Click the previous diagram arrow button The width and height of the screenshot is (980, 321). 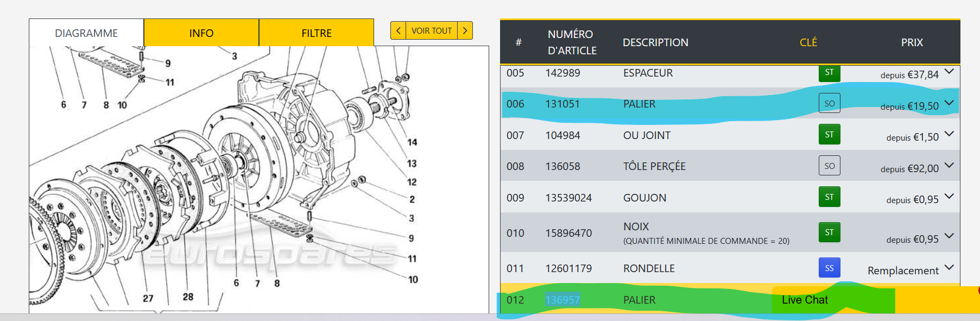point(398,30)
